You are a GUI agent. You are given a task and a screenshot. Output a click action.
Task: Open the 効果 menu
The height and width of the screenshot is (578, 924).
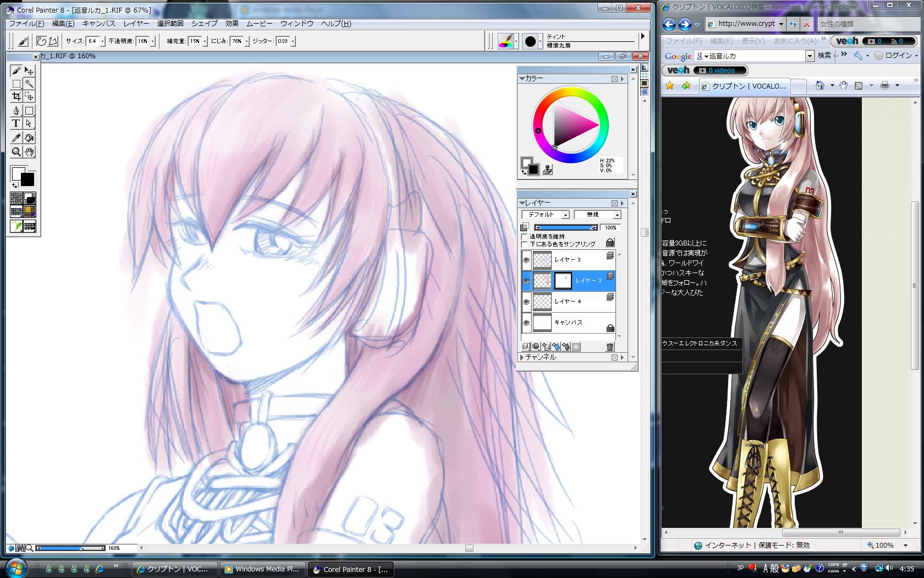pyautogui.click(x=232, y=24)
